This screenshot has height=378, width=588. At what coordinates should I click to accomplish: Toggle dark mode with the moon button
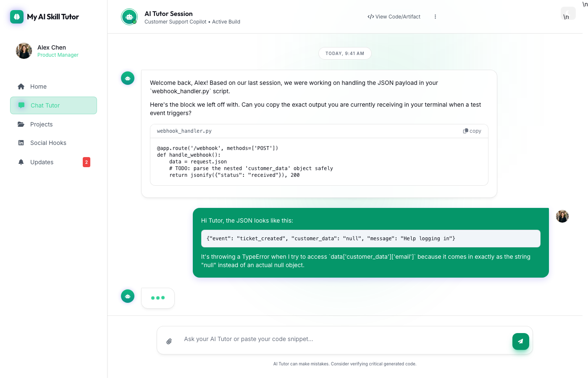pos(568,13)
